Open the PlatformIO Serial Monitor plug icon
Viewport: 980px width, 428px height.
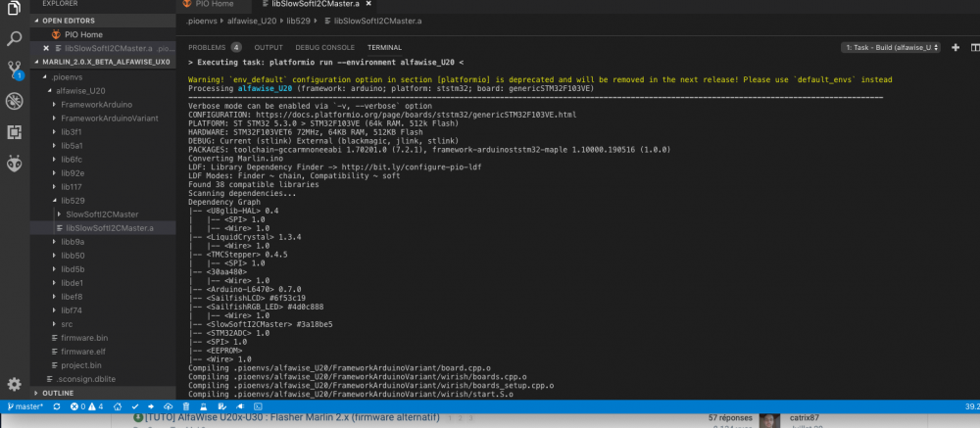tap(237, 406)
